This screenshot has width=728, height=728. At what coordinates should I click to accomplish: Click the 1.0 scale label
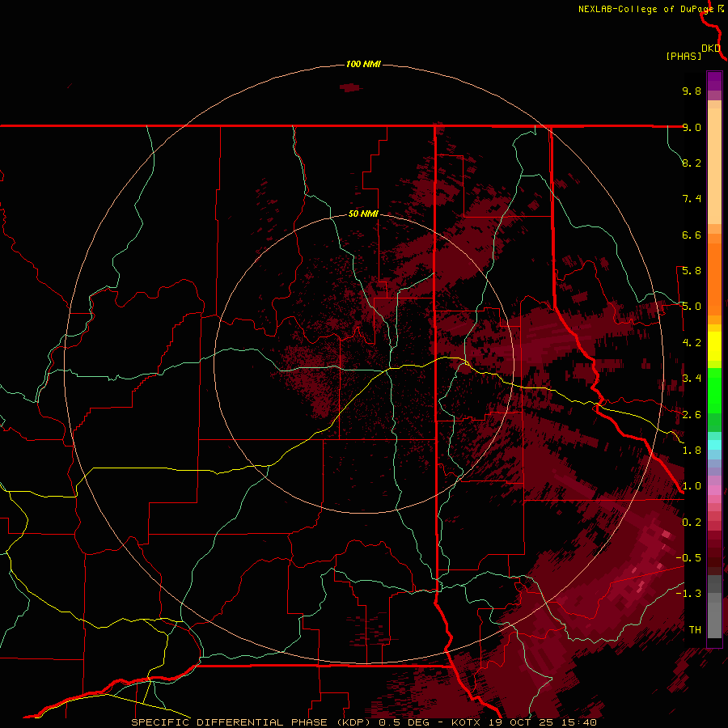pyautogui.click(x=692, y=486)
